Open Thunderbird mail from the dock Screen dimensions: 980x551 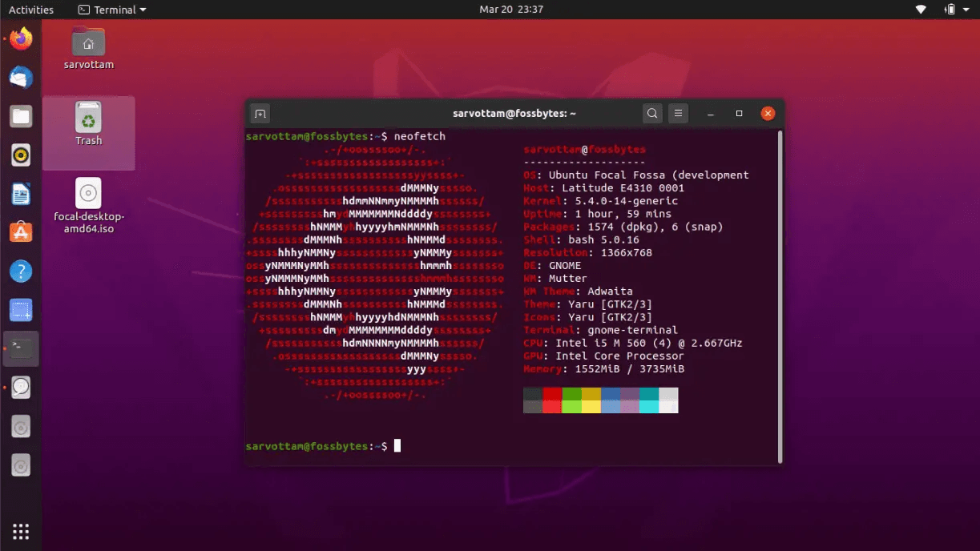click(x=21, y=78)
